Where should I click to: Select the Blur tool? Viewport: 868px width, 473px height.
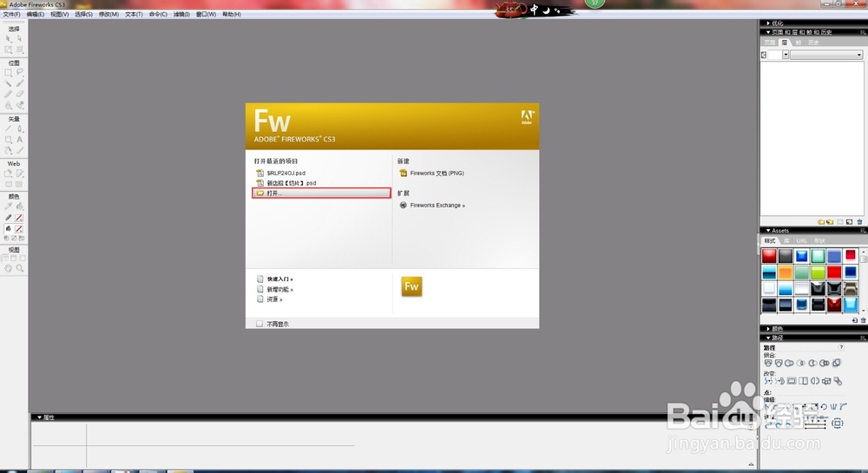[x=9, y=105]
